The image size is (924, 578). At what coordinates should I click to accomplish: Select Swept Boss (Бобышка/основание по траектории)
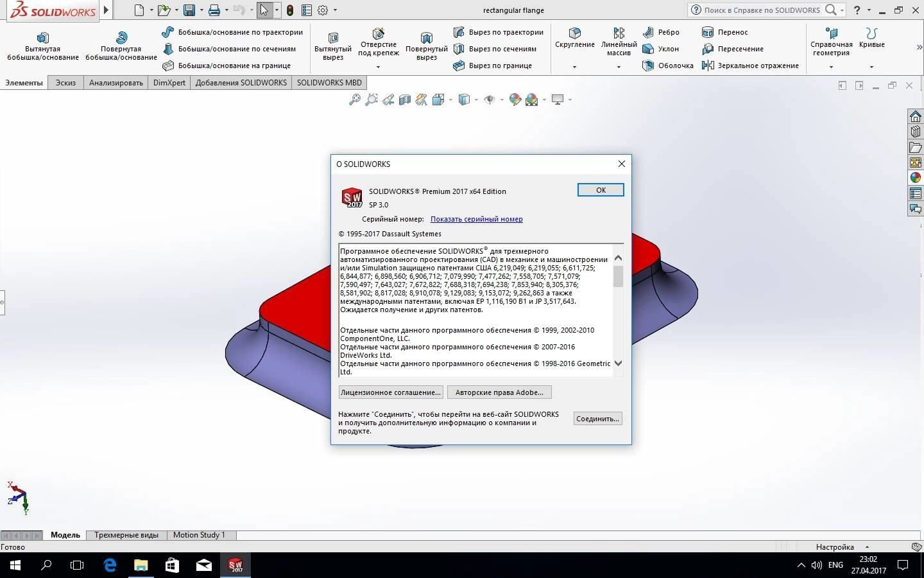click(x=232, y=32)
